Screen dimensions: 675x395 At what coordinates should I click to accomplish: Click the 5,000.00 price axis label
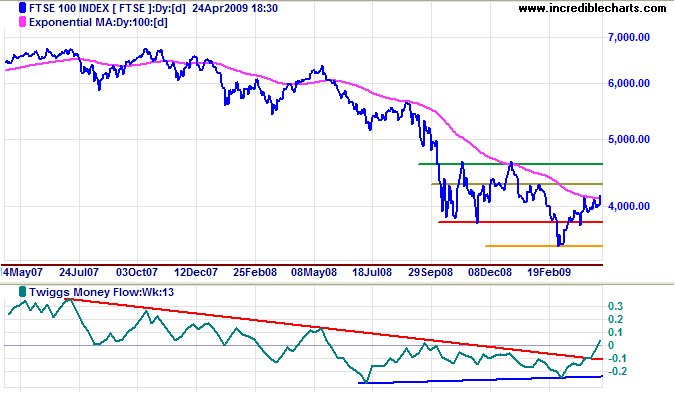pos(629,139)
